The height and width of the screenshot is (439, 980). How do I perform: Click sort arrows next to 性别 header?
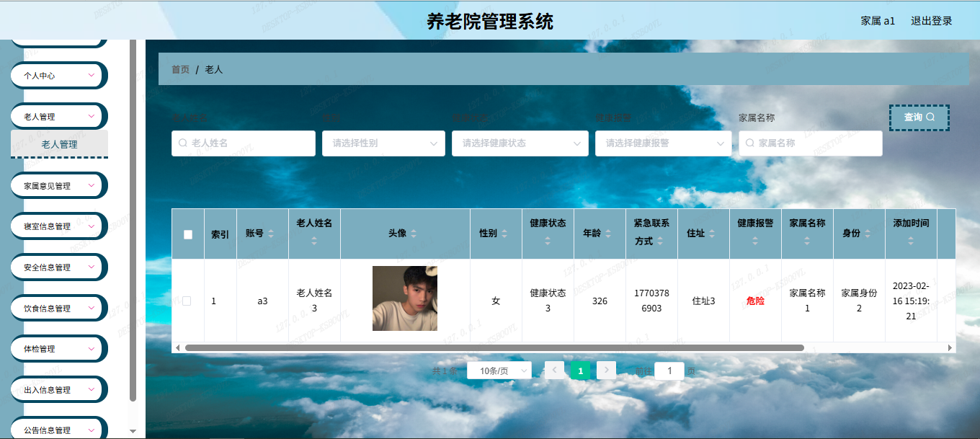click(504, 234)
